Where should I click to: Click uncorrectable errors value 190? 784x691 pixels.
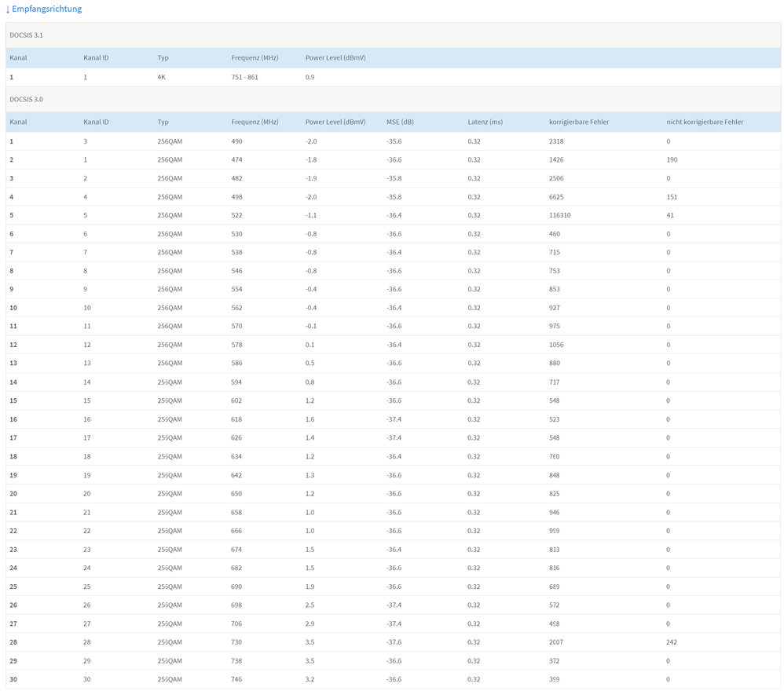tap(672, 160)
